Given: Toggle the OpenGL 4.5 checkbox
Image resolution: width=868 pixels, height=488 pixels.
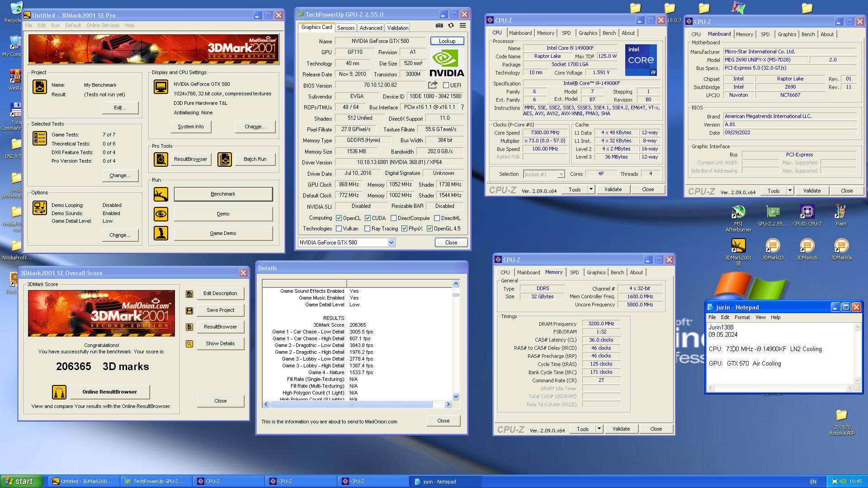Looking at the screenshot, I should click(x=429, y=229).
